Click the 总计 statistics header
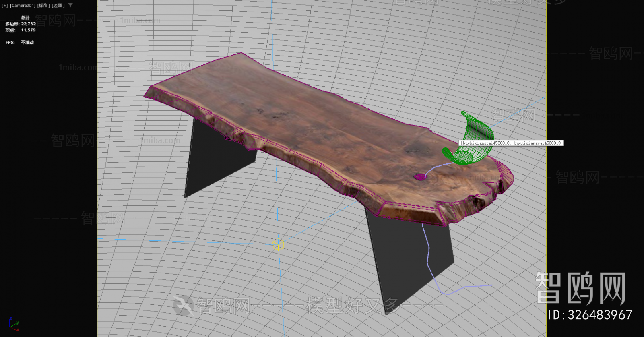 tap(25, 18)
